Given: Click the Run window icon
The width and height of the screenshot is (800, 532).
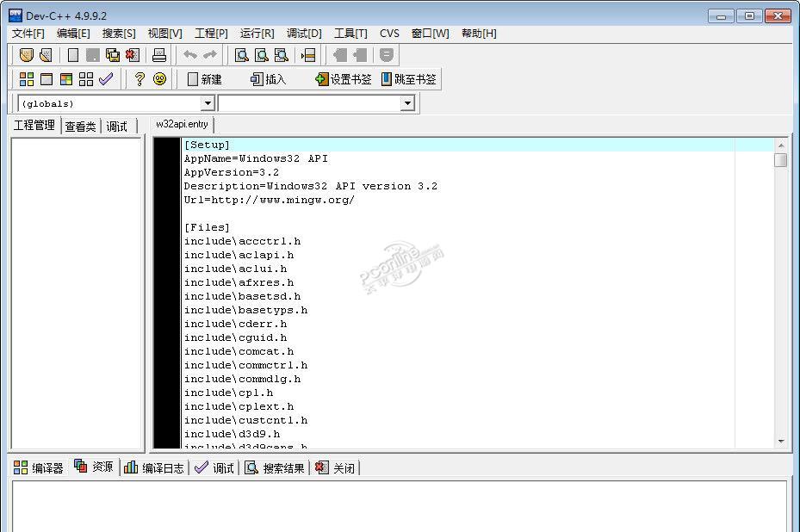Looking at the screenshot, I should [47, 79].
